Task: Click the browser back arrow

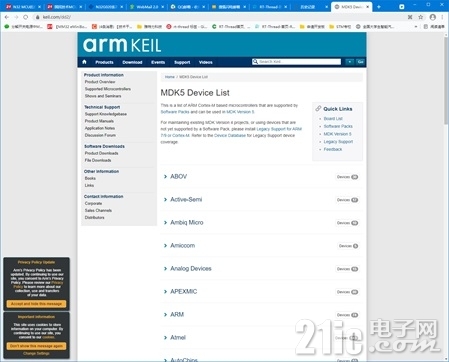Action: click(7, 17)
